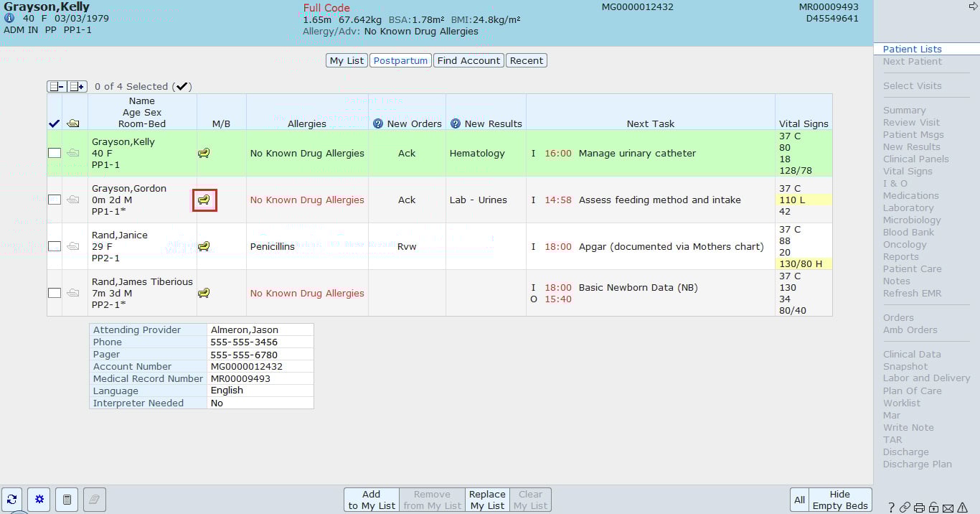Switch to the Postpartum list tab
This screenshot has height=514, width=980.
400,61
